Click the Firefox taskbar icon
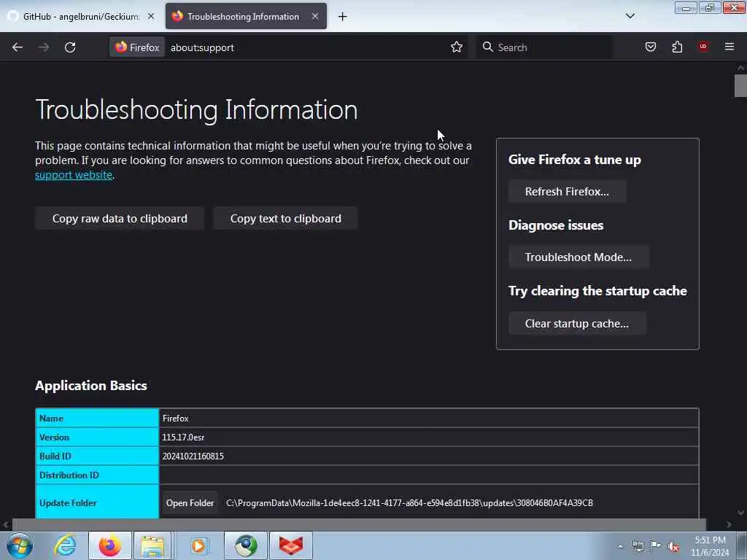This screenshot has width=747, height=560. pyautogui.click(x=110, y=545)
